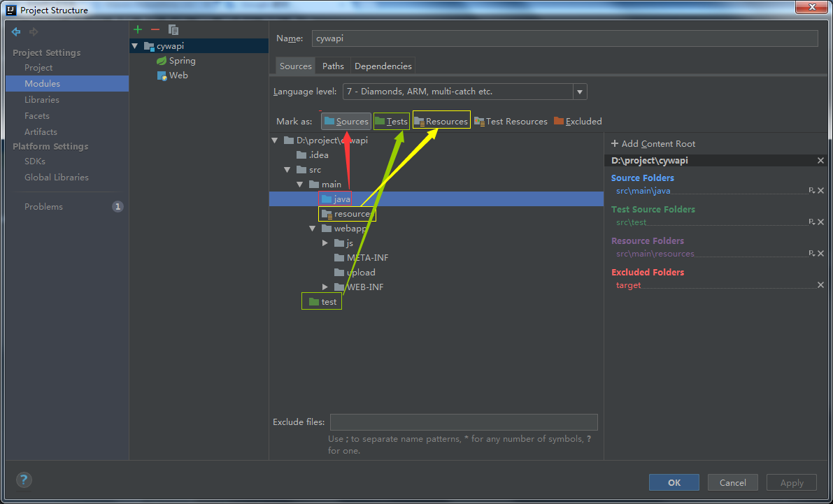833x504 pixels.
Task: Click the green plus add module icon
Action: pyautogui.click(x=138, y=29)
